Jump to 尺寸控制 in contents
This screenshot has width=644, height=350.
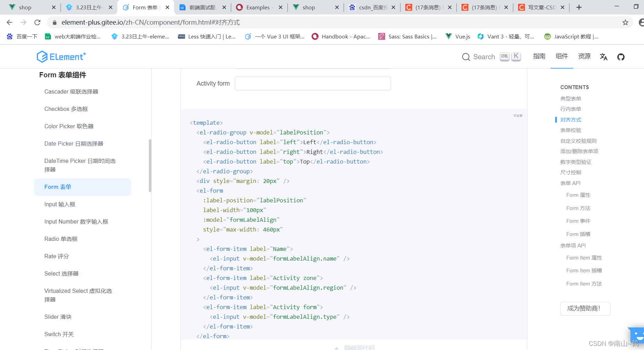click(570, 172)
